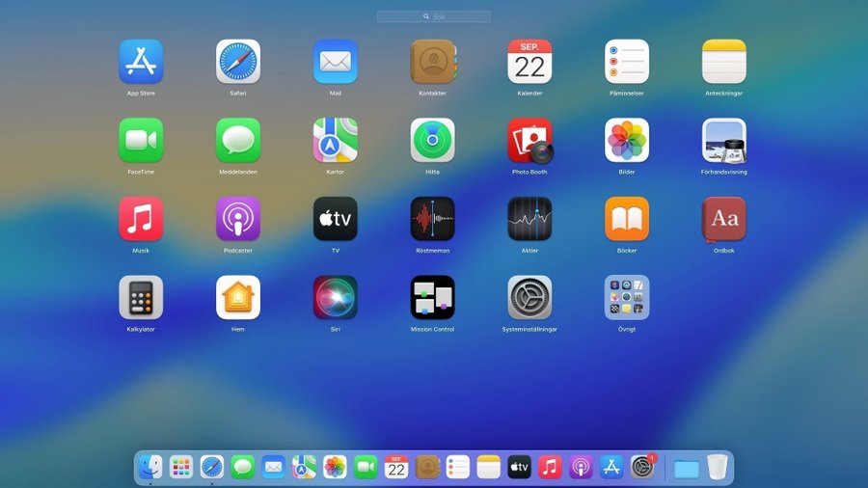Open Apple TV from the Dock
This screenshot has width=868, height=488.
point(519,468)
